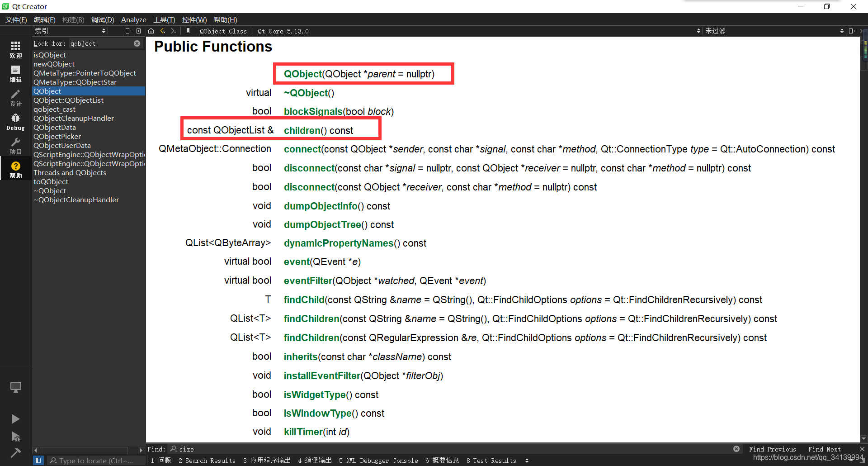Open the 帮助(H) menu
The height and width of the screenshot is (466, 868).
226,20
